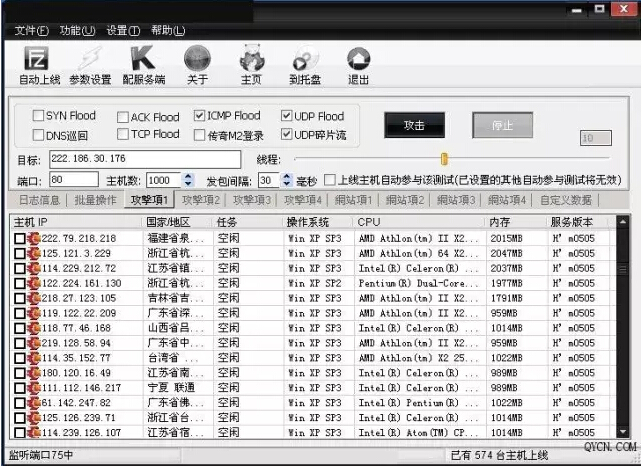Viewport: 643px width, 468px height.
Task: Tick the checkbox for host 125.121.3.229
Action: pos(19,254)
